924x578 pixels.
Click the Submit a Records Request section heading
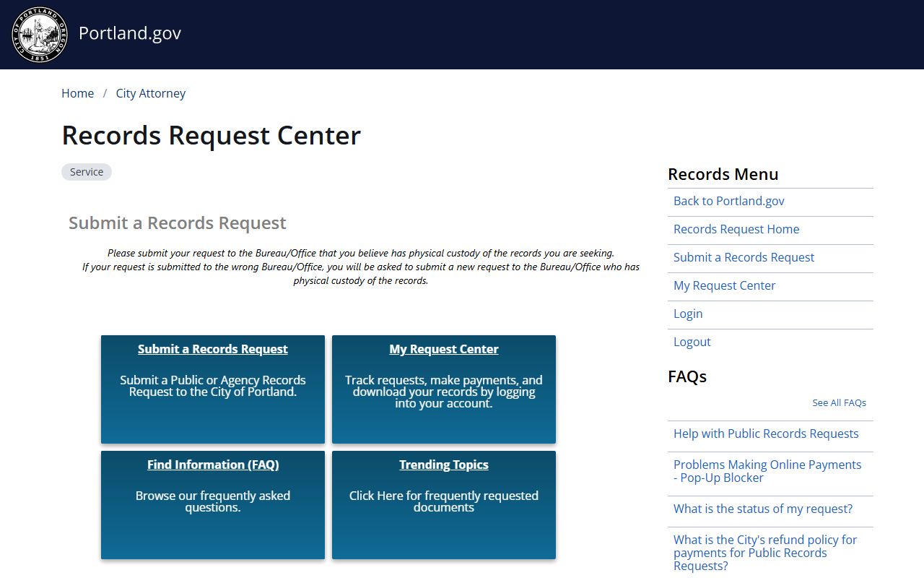(x=178, y=223)
